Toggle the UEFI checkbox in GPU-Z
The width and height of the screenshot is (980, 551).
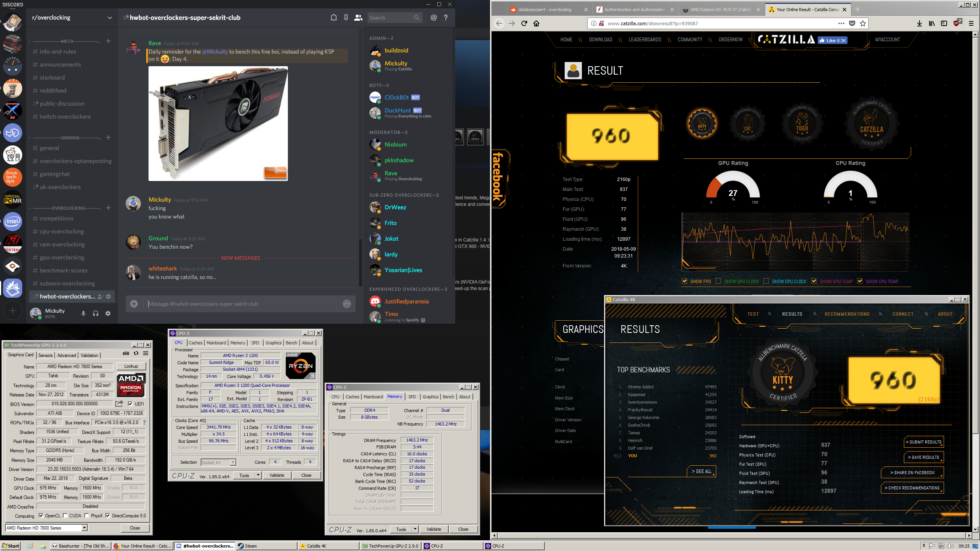coord(130,404)
